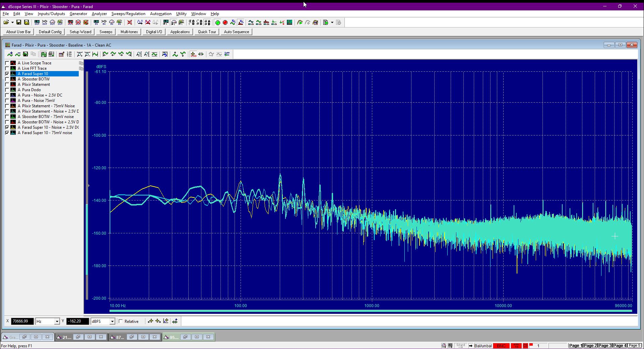Open the Inputs/Outputs menu
The height and width of the screenshot is (349, 644).
point(51,14)
